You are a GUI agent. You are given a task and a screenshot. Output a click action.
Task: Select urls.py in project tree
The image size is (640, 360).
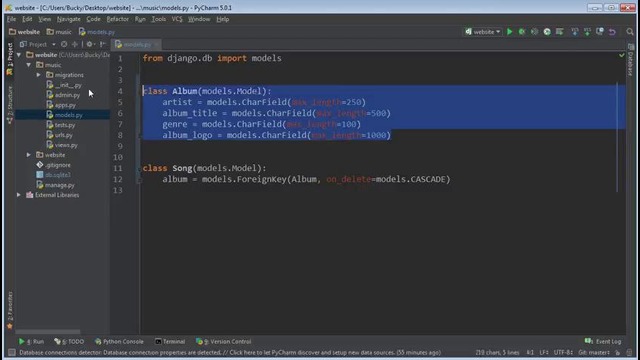pos(60,135)
